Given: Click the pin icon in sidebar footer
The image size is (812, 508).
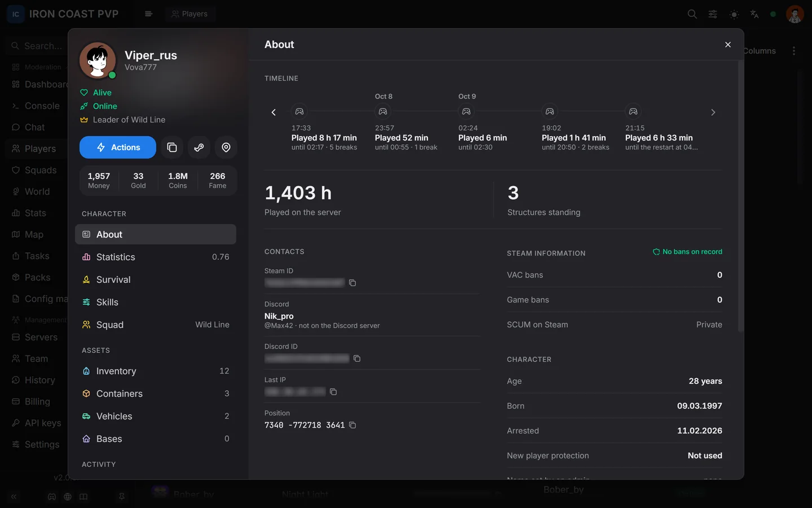Looking at the screenshot, I should (x=122, y=497).
